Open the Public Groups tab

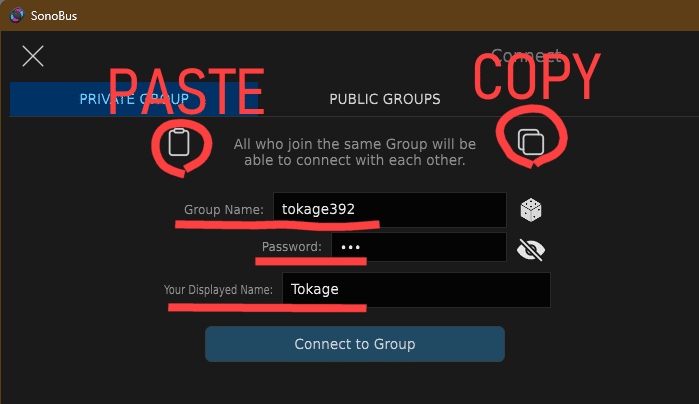(385, 99)
